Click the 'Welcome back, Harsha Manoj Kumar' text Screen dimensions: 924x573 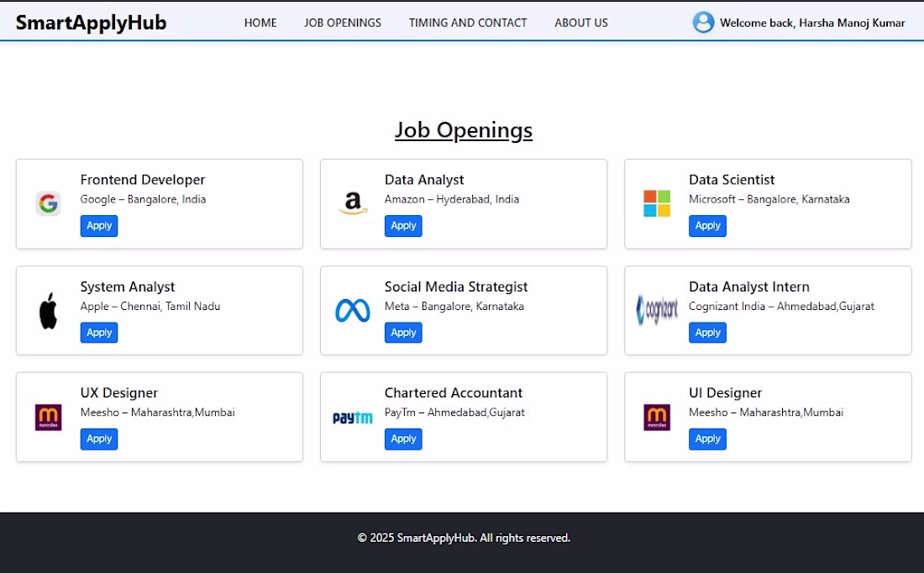pos(812,23)
